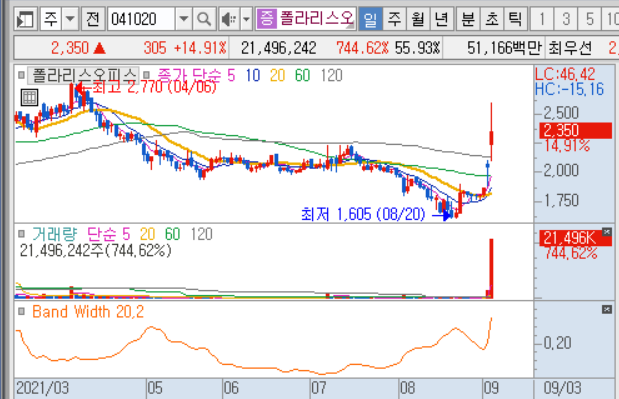Toggle the square marker beside Band Width
Viewport: 619px width, 399px height.
click(x=22, y=312)
